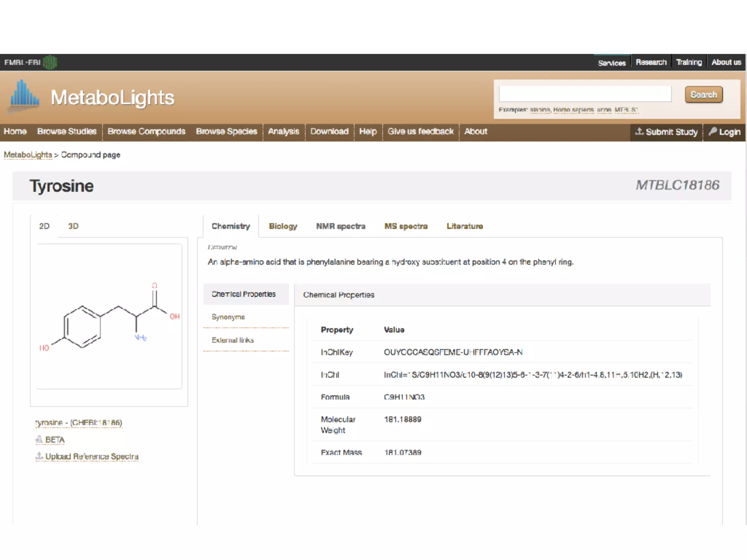Click the EMBL-EBI green hexagon logo
747x560 pixels.
(x=50, y=62)
